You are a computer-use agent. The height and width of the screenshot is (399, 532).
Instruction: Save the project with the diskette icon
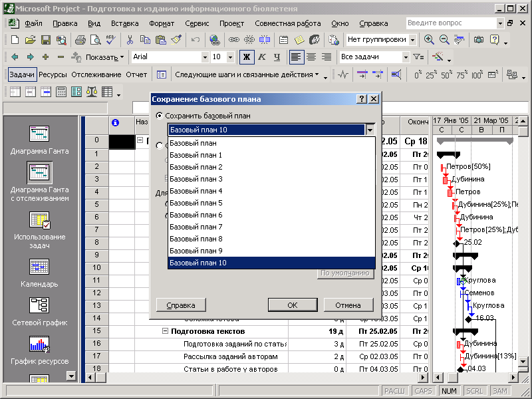tap(46, 40)
